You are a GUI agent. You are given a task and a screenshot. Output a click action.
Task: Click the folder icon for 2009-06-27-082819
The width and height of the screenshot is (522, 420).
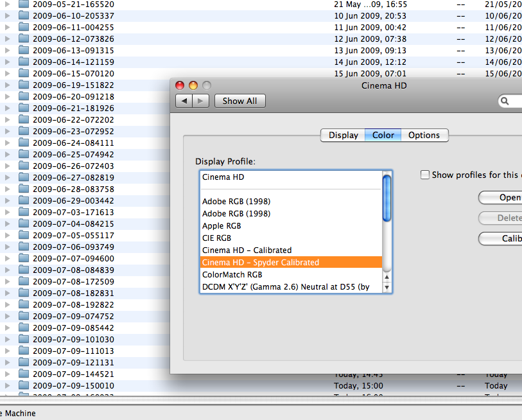click(24, 177)
